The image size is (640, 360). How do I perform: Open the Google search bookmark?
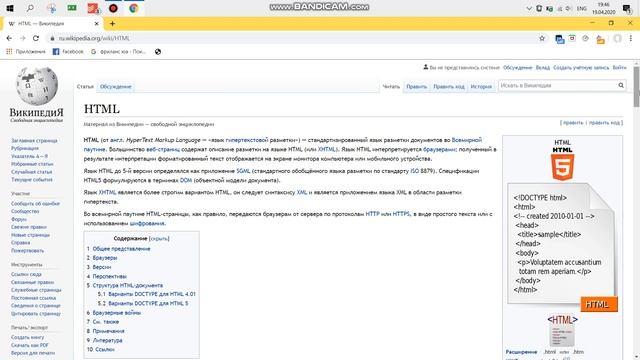click(x=118, y=52)
